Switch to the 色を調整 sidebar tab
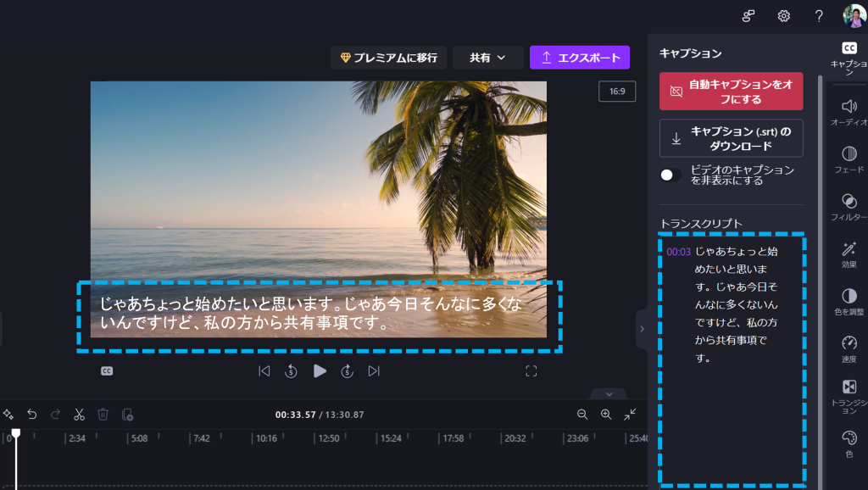The image size is (868, 490). (848, 300)
